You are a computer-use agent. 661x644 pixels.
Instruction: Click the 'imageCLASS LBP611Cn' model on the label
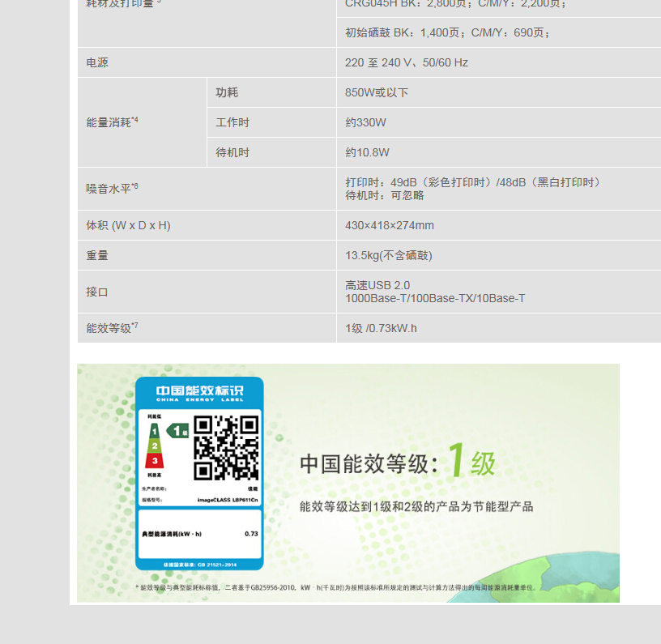(x=228, y=500)
